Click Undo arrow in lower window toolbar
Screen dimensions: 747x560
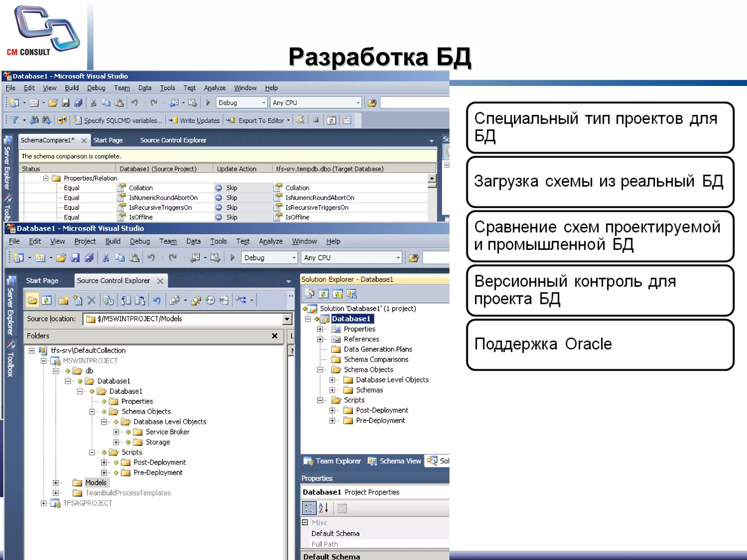151,258
